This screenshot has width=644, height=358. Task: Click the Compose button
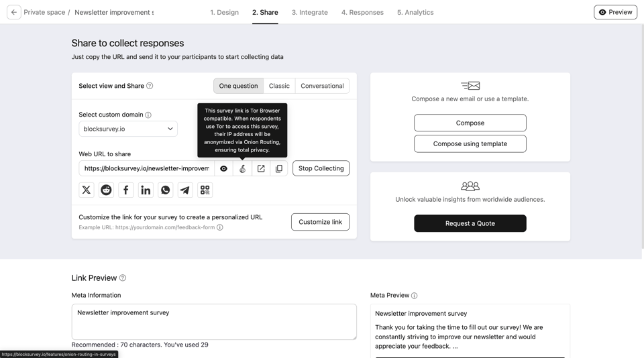point(470,123)
